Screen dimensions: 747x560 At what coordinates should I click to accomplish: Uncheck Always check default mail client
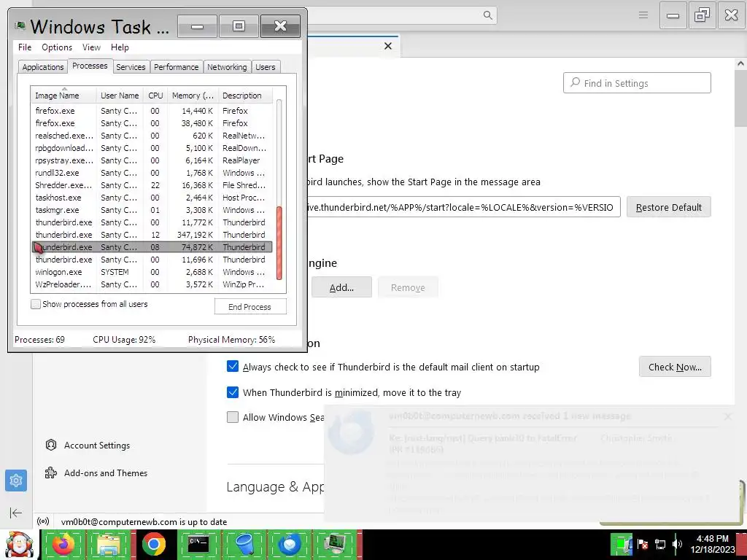[233, 367]
